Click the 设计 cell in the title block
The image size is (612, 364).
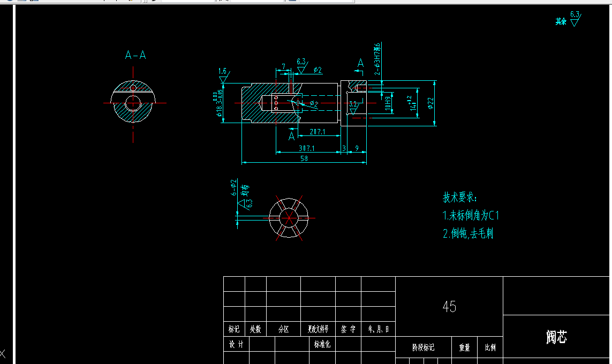pos(236,344)
